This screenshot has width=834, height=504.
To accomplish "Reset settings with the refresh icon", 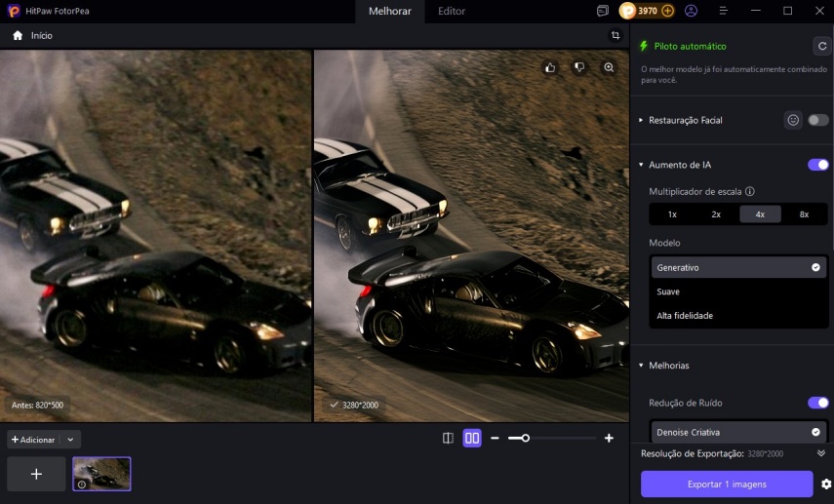I will (821, 46).
